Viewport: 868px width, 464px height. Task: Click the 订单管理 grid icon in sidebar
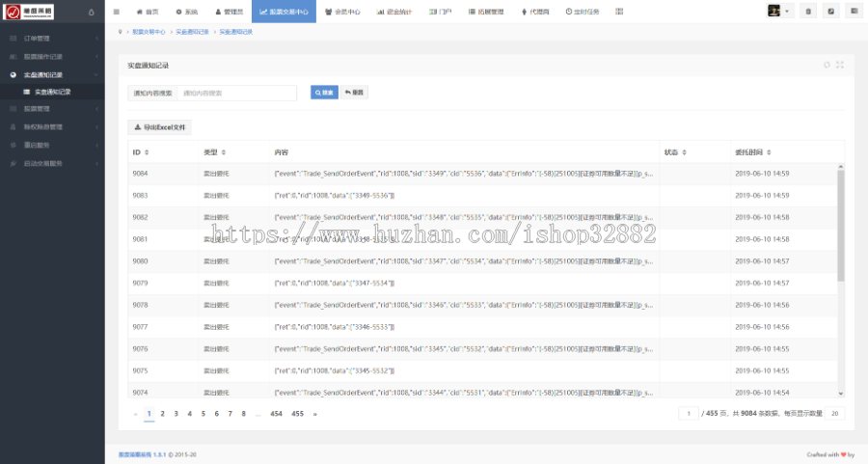(x=14, y=39)
